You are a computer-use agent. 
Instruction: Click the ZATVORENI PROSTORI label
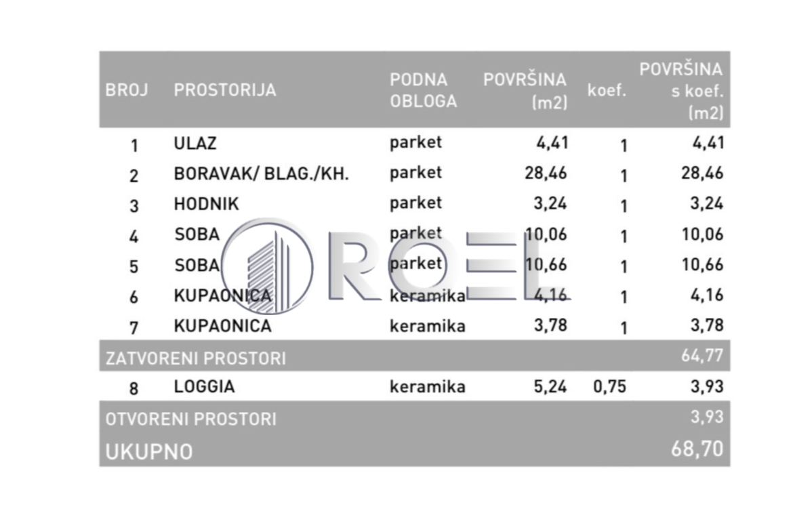coord(196,358)
